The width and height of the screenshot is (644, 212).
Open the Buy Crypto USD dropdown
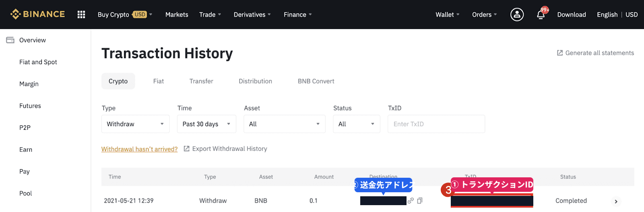[125, 15]
